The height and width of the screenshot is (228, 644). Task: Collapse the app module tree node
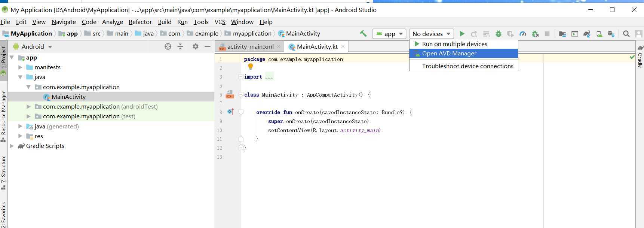[x=12, y=58]
